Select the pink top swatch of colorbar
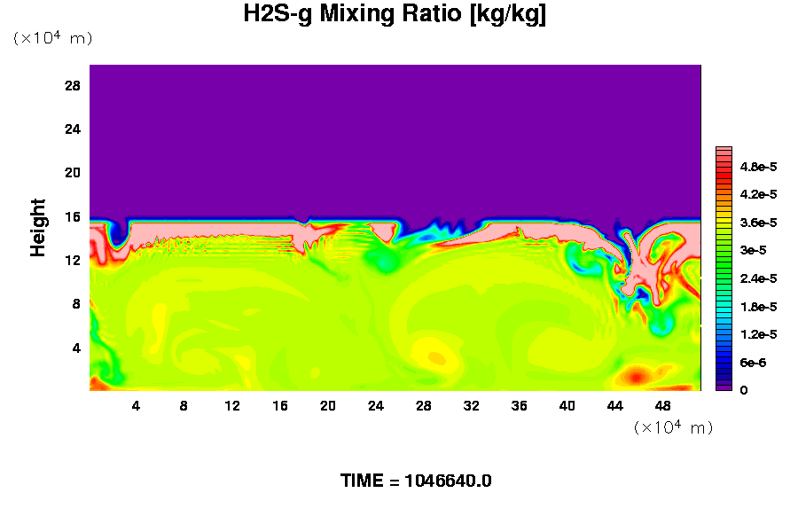 (x=723, y=152)
